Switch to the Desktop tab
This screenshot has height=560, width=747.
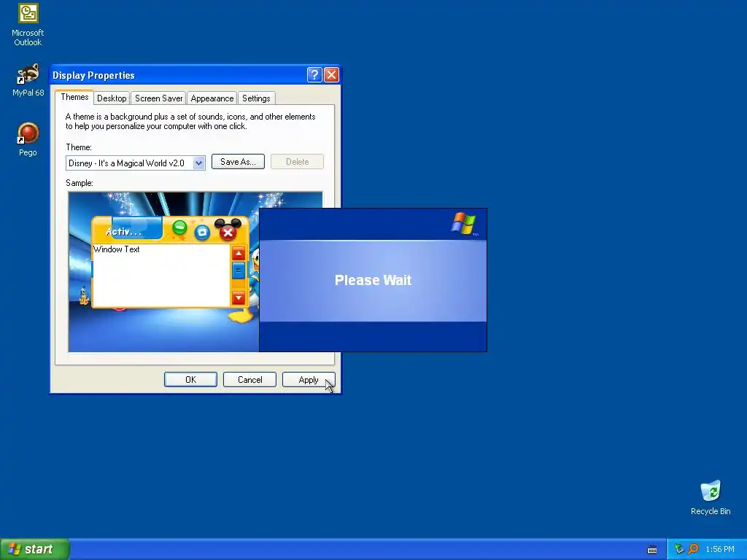[x=112, y=98]
